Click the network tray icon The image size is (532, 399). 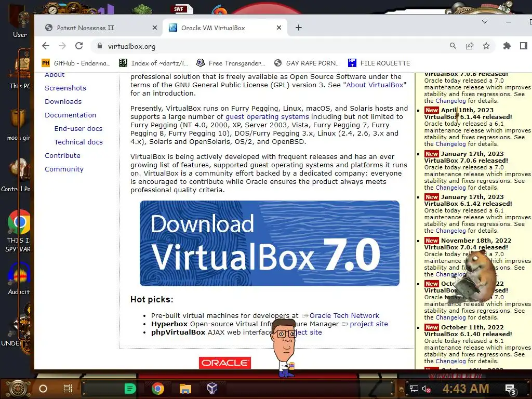[x=414, y=389]
